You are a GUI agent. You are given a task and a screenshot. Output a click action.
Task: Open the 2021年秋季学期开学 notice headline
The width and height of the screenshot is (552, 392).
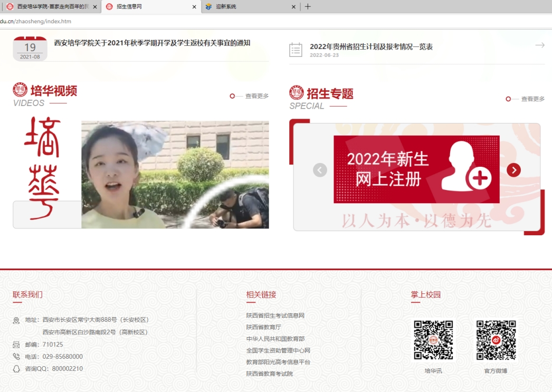click(152, 43)
